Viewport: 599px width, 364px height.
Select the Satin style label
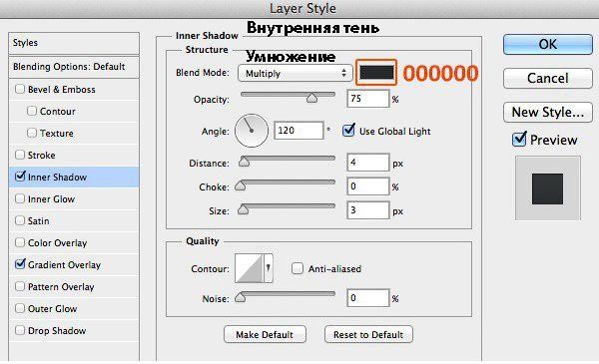39,221
